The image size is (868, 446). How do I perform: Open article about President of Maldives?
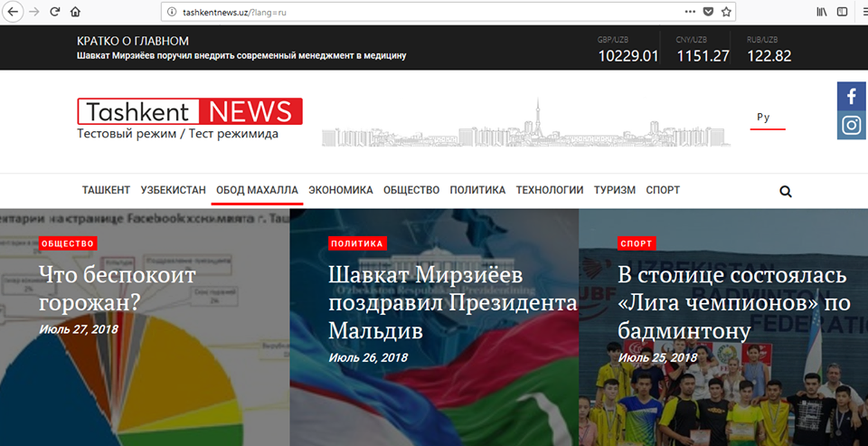click(x=452, y=303)
